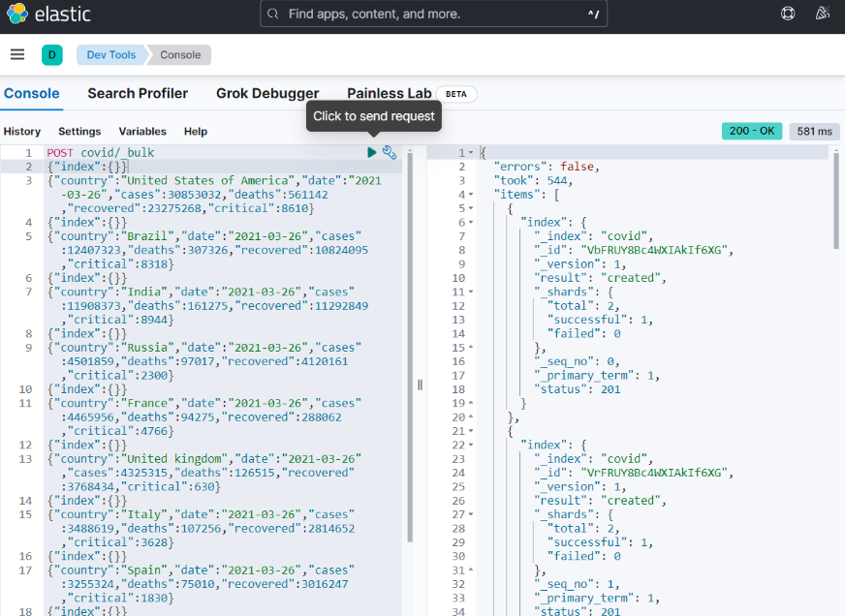Collapse fold arrow at response line 21
This screenshot has width=845, height=616.
pos(471,431)
